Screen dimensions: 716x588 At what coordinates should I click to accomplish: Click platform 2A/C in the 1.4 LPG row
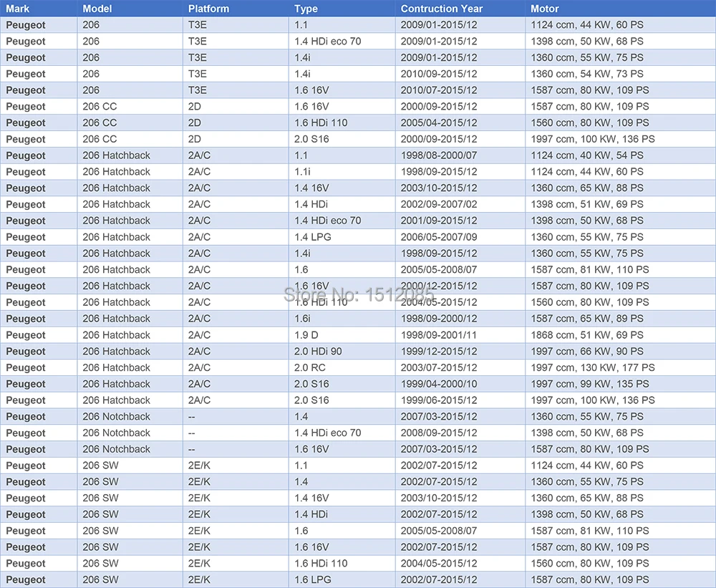(199, 237)
